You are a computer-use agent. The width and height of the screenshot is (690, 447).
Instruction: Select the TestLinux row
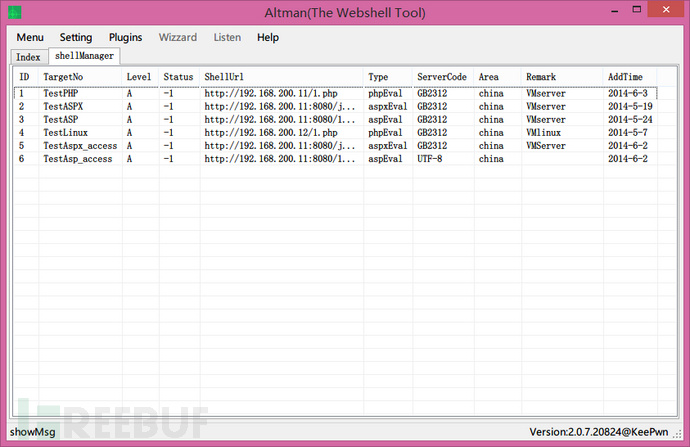tap(335, 133)
